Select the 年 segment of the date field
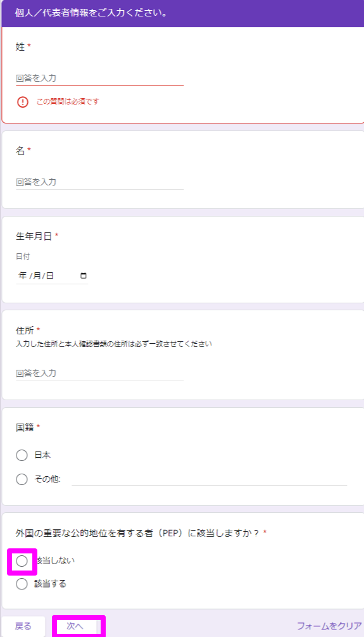The image size is (364, 637). tap(22, 276)
